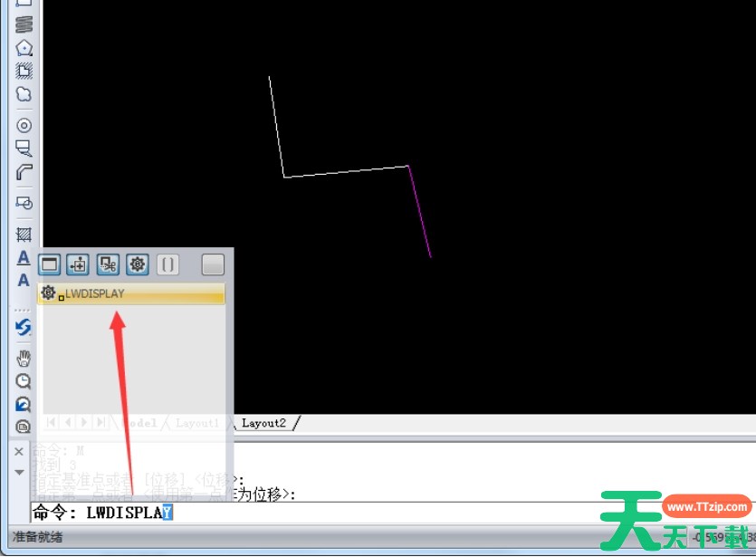Click the blue Regenerate arrows icon

24,327
